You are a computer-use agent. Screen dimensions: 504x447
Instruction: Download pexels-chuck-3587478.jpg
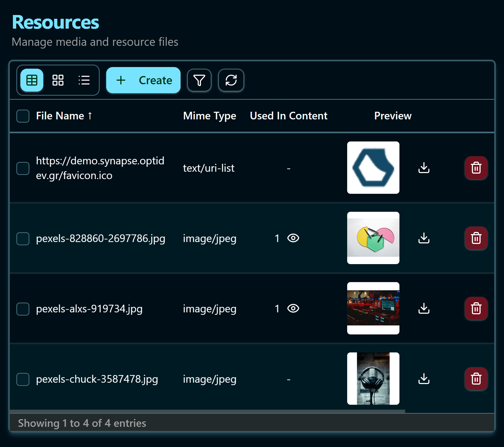(424, 379)
